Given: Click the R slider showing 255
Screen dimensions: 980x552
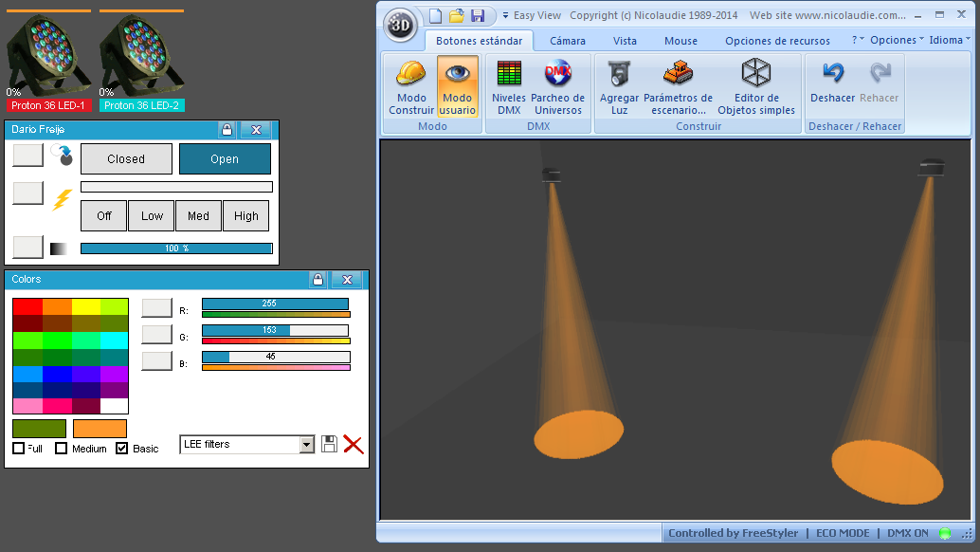Looking at the screenshot, I should [276, 304].
